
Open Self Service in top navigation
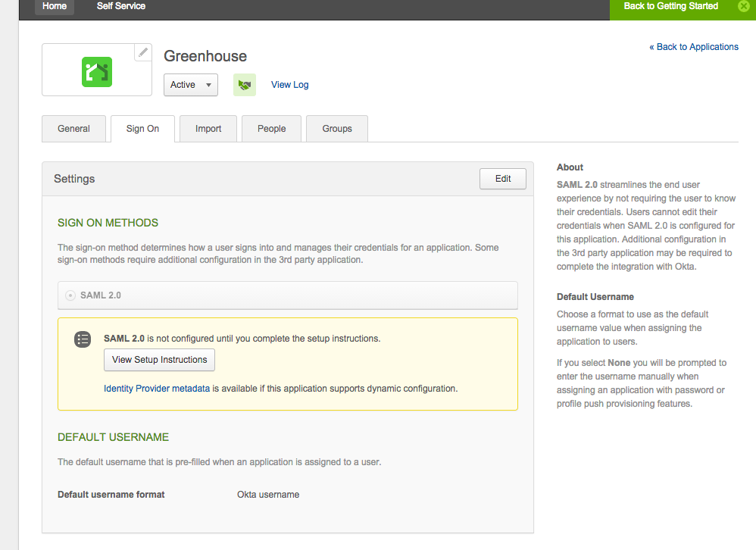pos(121,6)
